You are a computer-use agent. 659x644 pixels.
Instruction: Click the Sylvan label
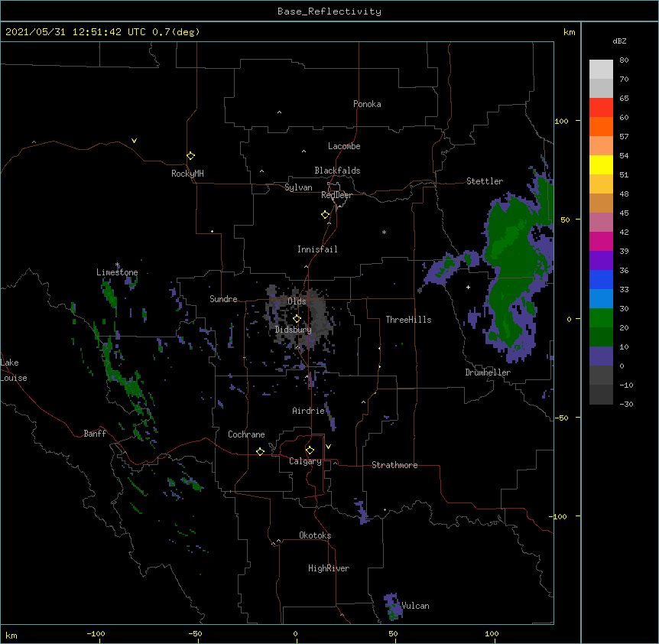click(x=298, y=187)
